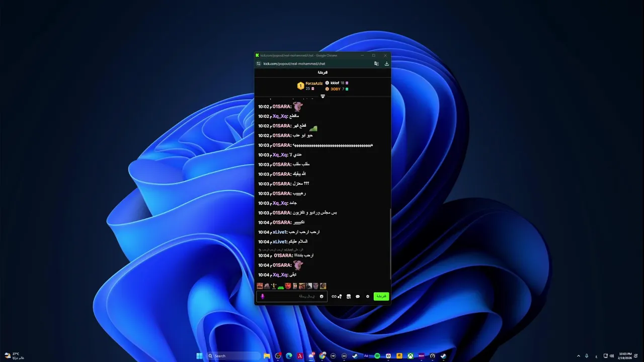Screen dimensions: 644x362
Task: Open Adobe After Effects from taskbar
Action: pos(366,356)
